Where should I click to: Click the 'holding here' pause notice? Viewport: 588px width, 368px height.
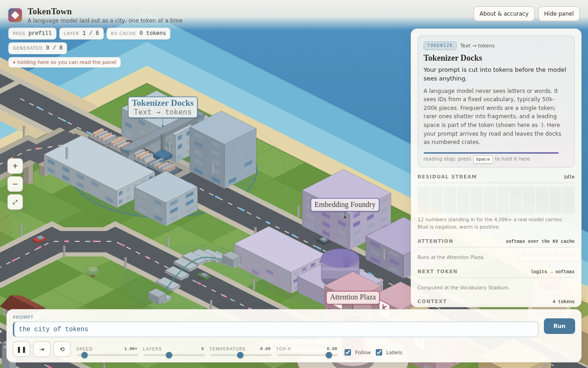64,63
